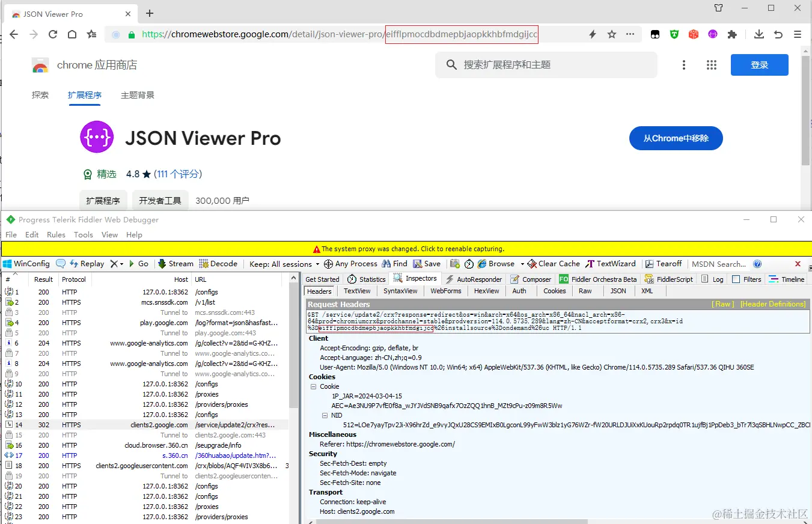Open Google apps grid icon
The width and height of the screenshot is (812, 524).
pos(712,65)
